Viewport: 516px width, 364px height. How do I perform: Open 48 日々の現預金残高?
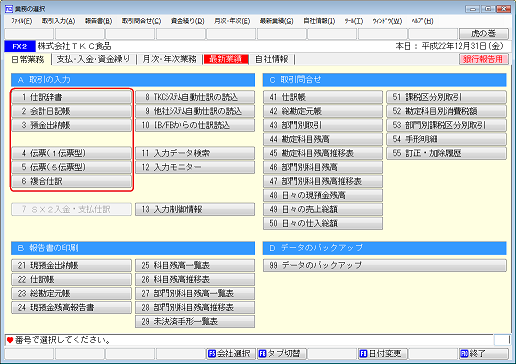click(323, 195)
